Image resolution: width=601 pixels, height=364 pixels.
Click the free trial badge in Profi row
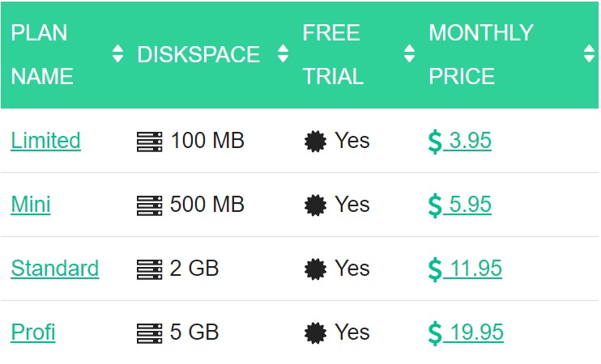coord(315,332)
